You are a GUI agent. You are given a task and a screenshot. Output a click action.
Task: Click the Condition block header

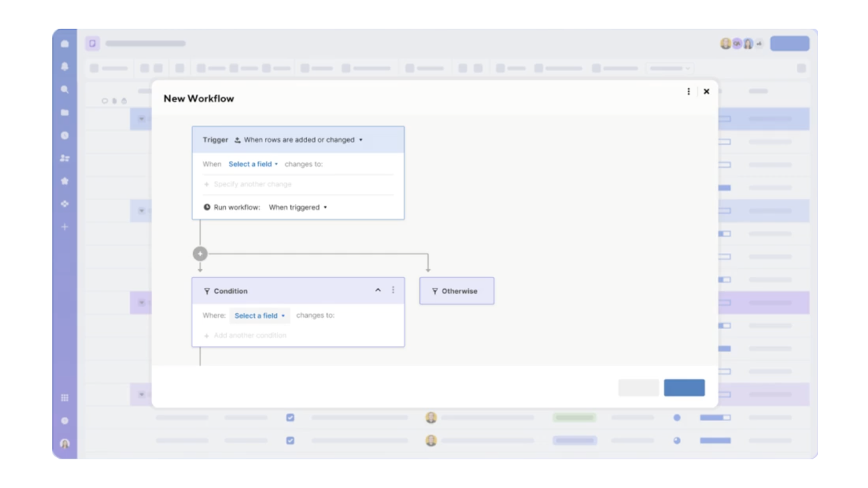[230, 290]
